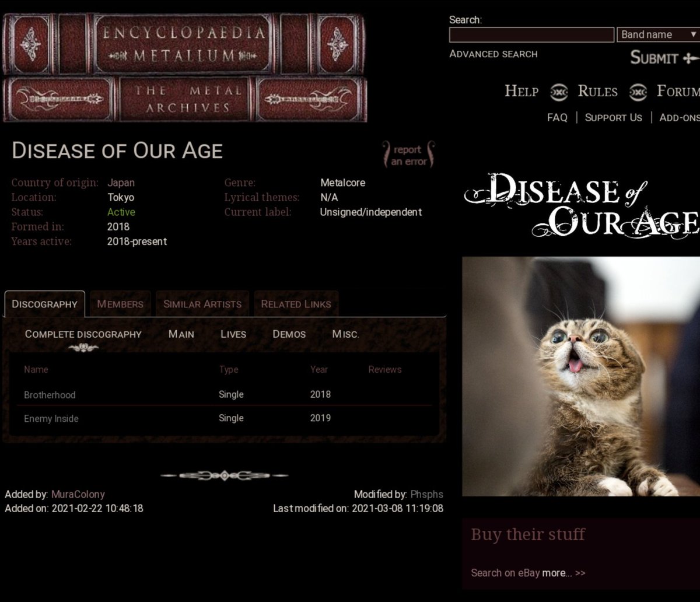Click the Unsigned/independent label value
The width and height of the screenshot is (700, 602).
[371, 212]
